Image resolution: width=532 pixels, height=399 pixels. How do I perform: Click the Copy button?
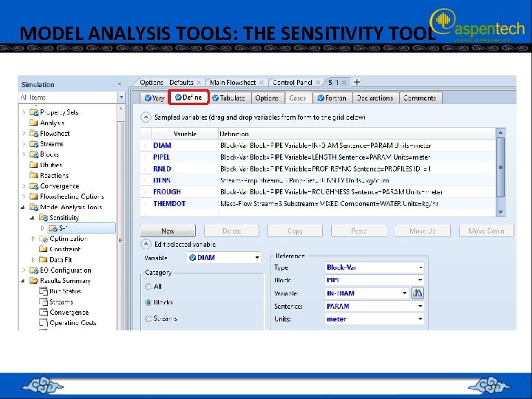coord(295,231)
